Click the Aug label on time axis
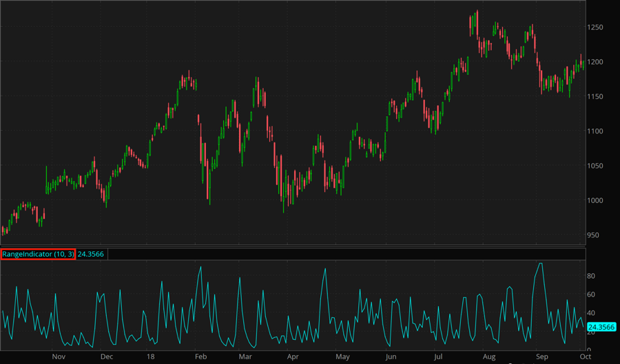This screenshot has width=620, height=364. 489,357
